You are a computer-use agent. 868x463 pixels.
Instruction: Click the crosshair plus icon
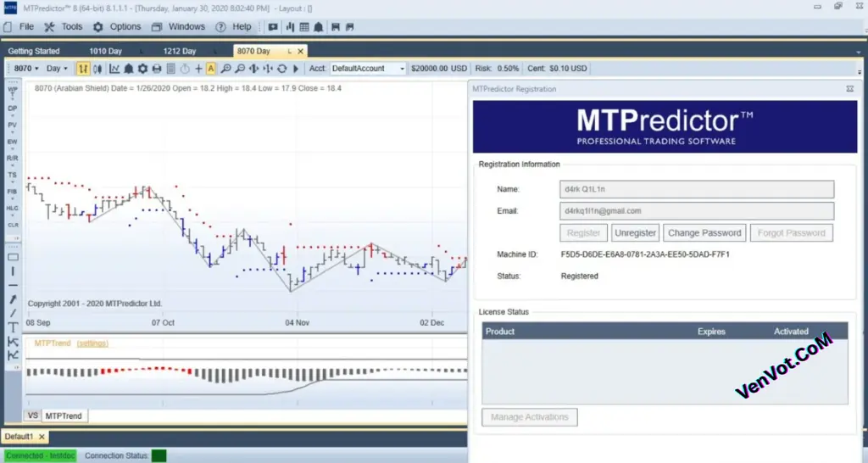198,69
